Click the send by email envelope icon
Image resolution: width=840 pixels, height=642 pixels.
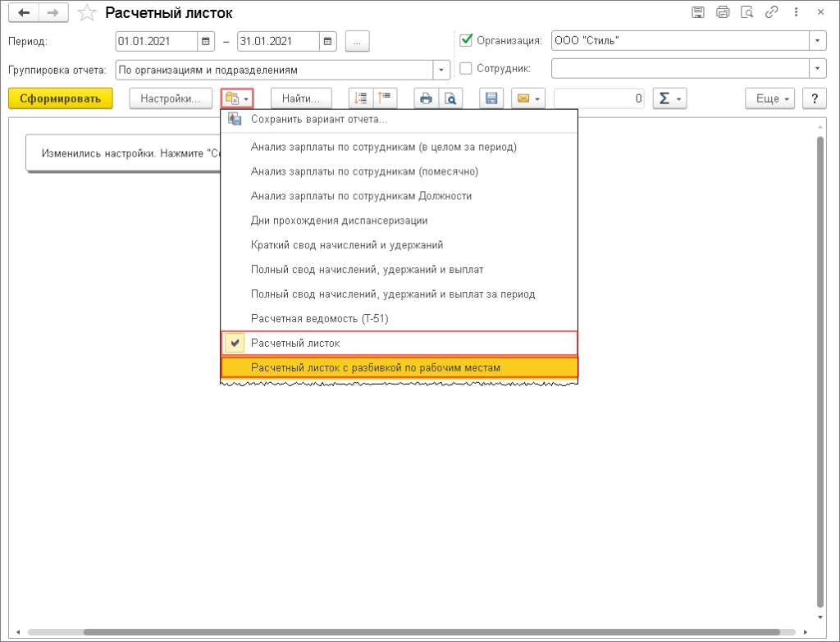523,98
